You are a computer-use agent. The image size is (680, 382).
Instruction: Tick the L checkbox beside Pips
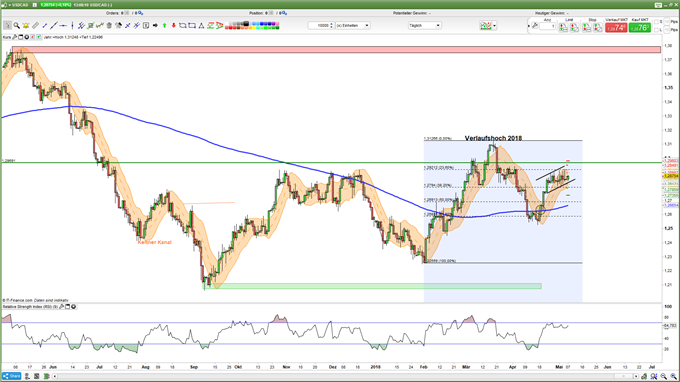pyautogui.click(x=656, y=30)
